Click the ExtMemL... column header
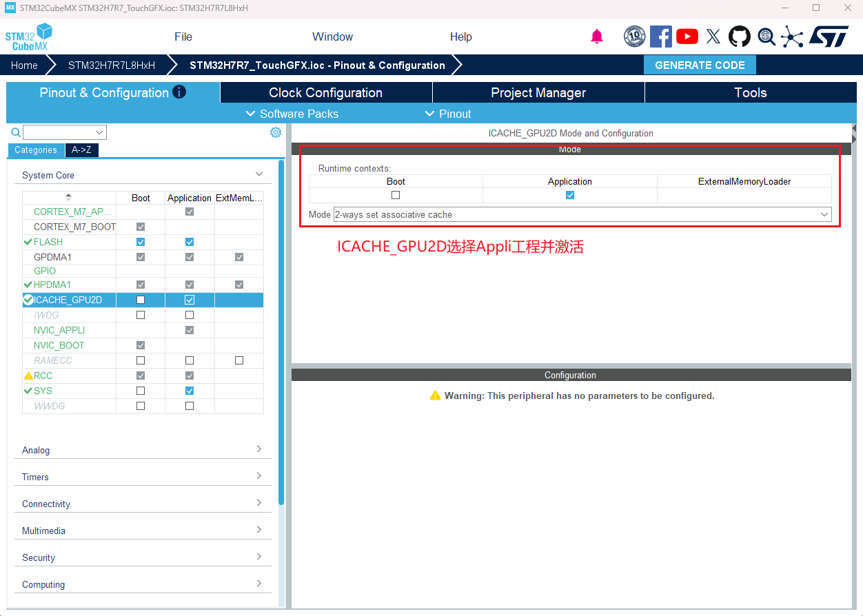 click(x=239, y=198)
